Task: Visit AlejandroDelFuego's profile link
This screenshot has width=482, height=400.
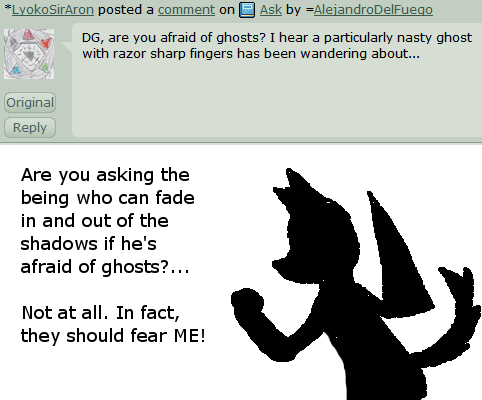Action: 373,10
